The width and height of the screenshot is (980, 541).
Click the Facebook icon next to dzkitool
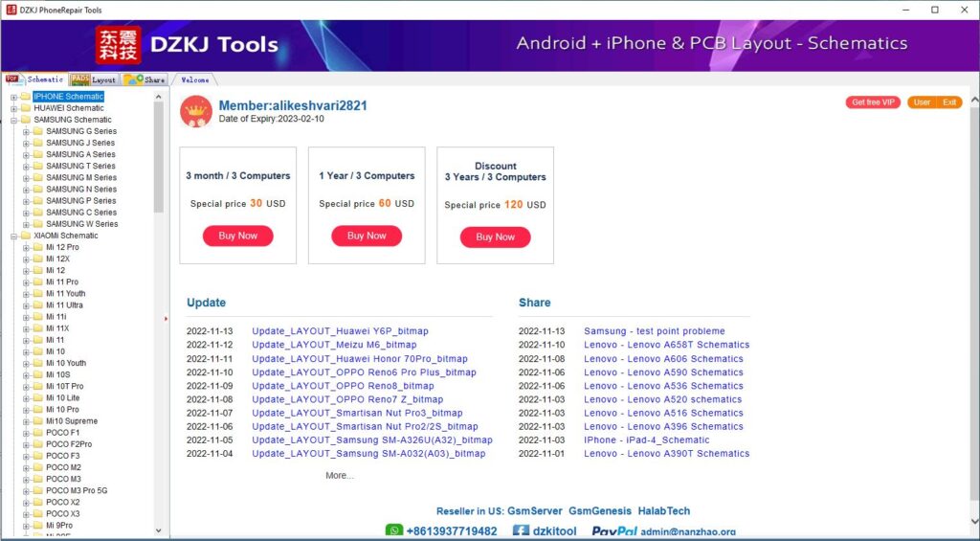[521, 531]
